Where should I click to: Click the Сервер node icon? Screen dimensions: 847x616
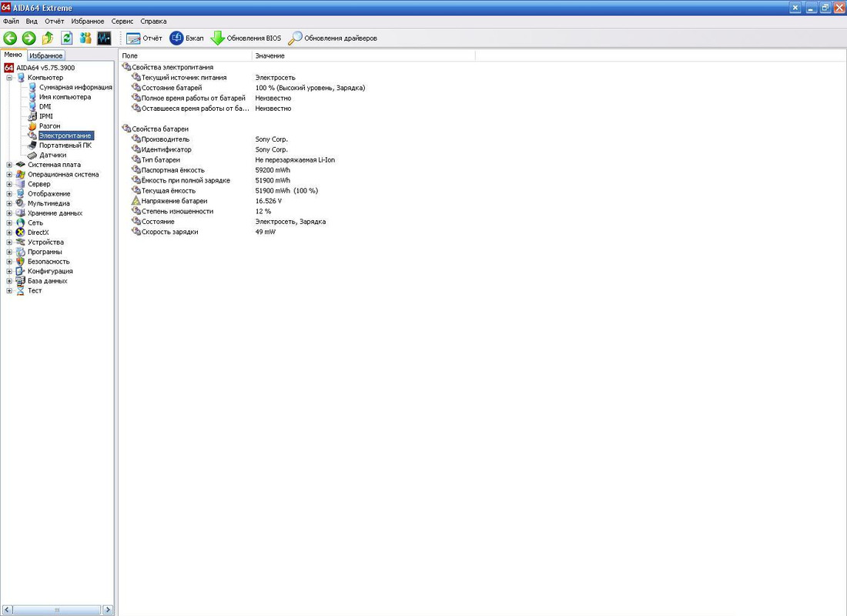21,184
